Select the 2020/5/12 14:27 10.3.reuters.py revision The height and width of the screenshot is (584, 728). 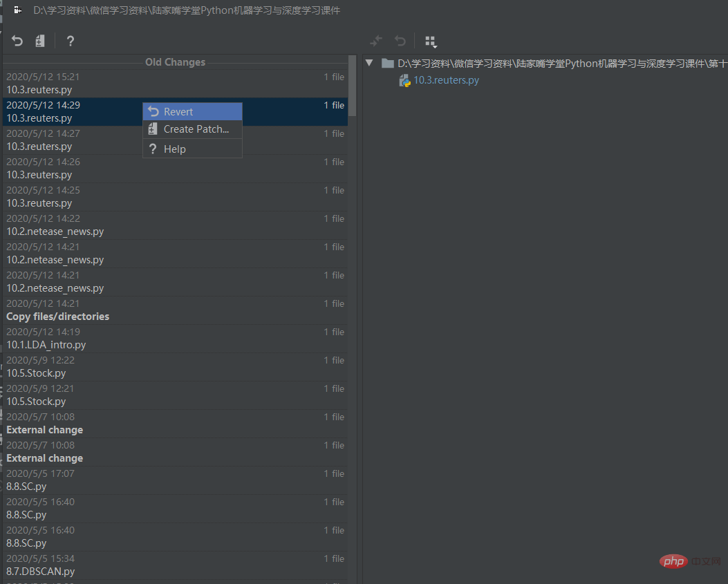pos(175,140)
